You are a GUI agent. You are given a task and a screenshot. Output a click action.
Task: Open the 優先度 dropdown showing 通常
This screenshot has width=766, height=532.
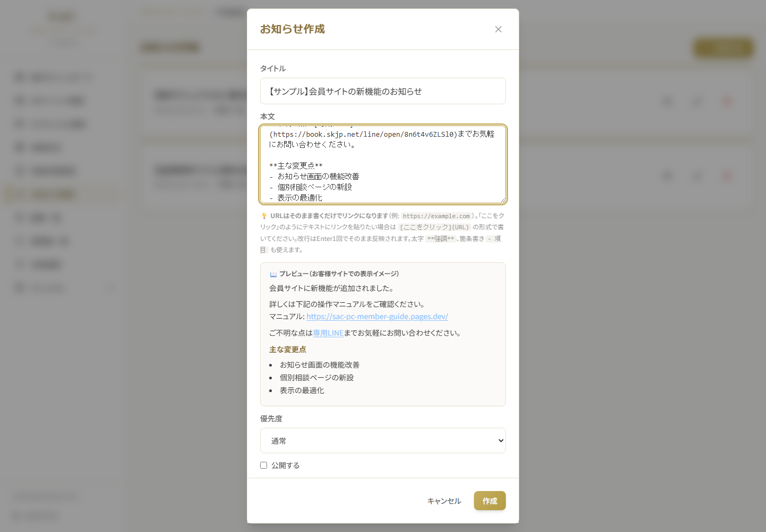383,440
